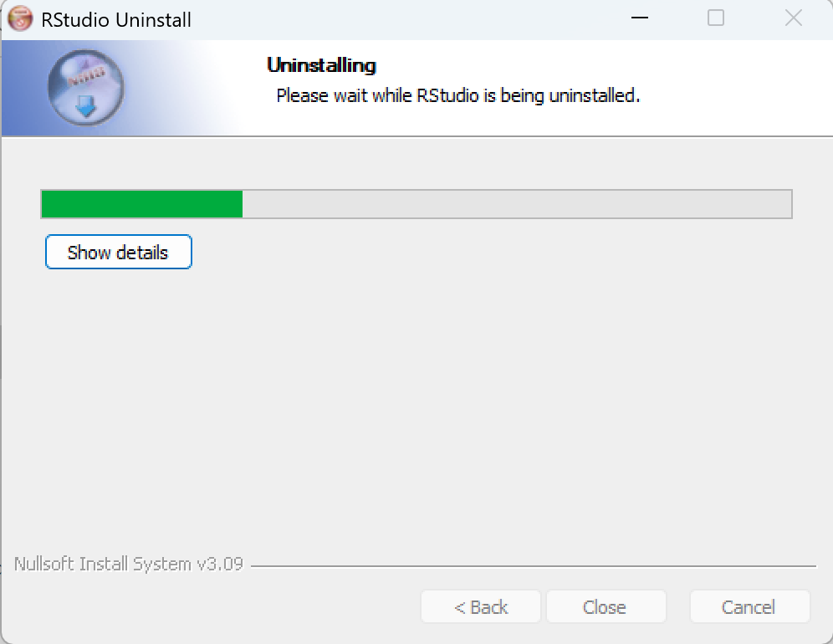Viewport: 833px width, 644px height.
Task: Show details of the uninstall progress
Action: pyautogui.click(x=119, y=252)
